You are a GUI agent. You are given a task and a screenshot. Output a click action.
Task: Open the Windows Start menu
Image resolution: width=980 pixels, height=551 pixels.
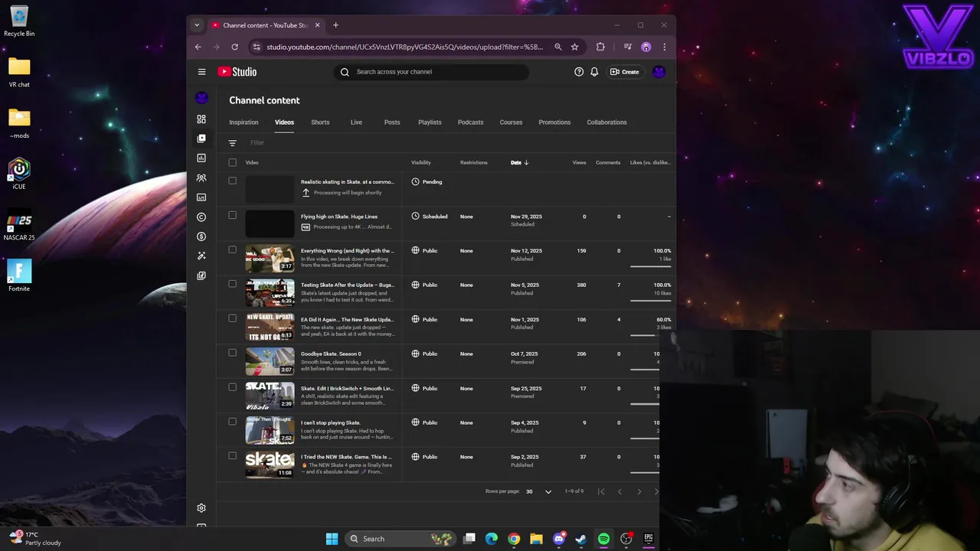click(332, 539)
